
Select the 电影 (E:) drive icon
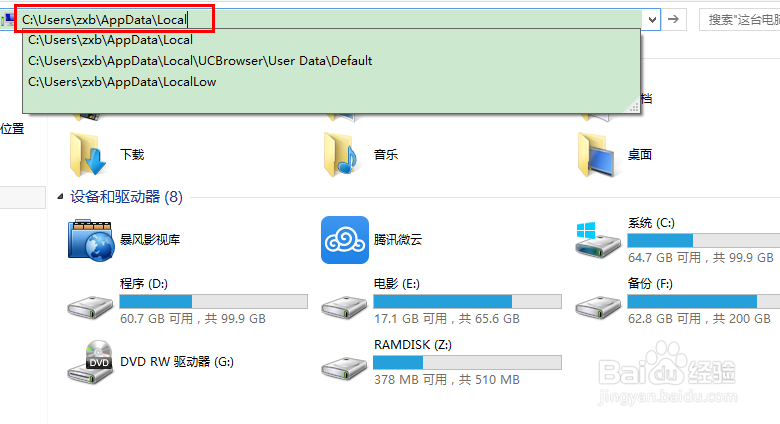[344, 307]
